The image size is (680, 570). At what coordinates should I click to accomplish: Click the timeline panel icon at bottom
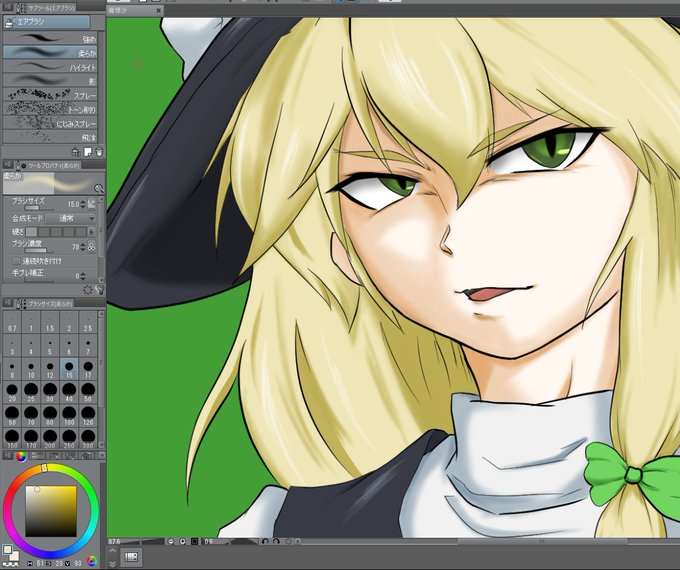tap(131, 557)
